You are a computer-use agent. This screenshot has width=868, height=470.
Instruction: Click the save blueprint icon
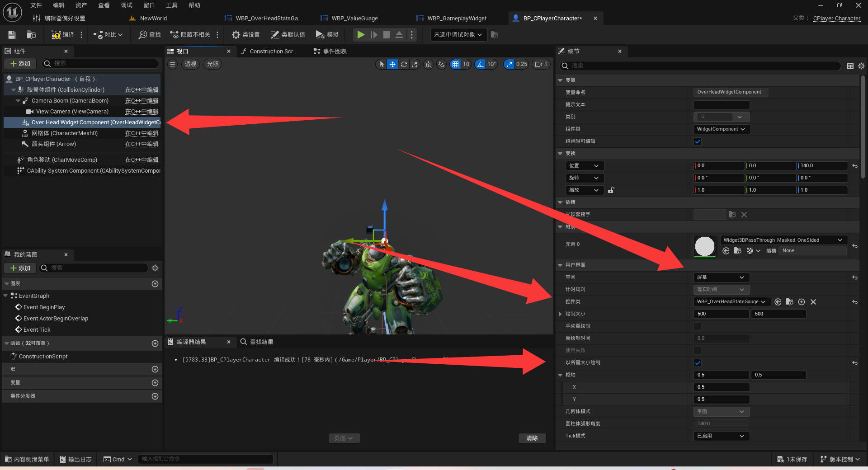[x=12, y=35]
